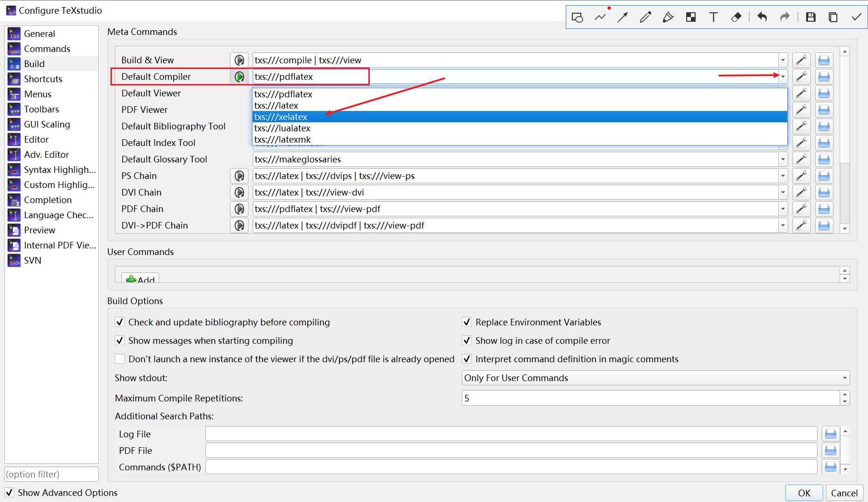Open the SVN settings page

coord(52,260)
